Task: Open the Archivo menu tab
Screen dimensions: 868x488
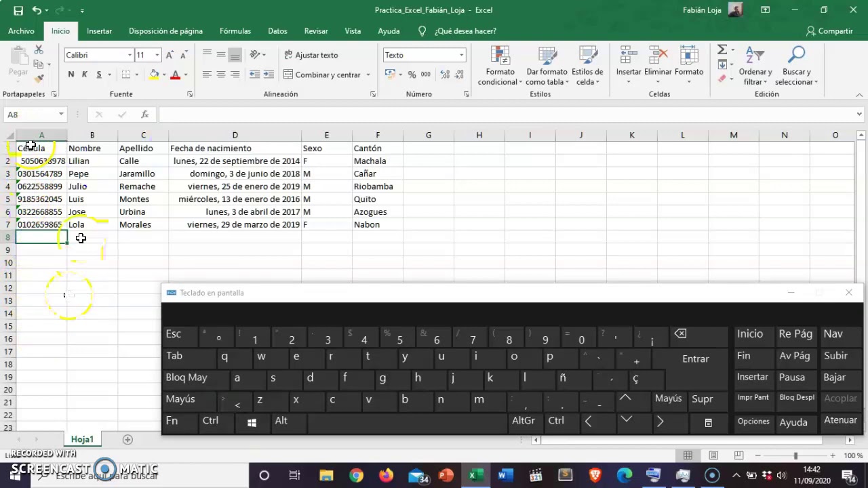Action: [21, 31]
